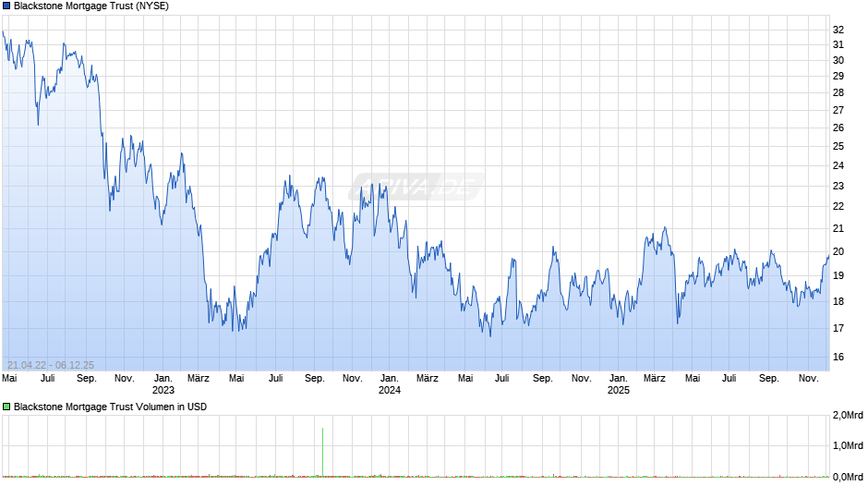Click the 'Blackstone Mortgage Trust (NYSE)' chart title

coord(91,6)
